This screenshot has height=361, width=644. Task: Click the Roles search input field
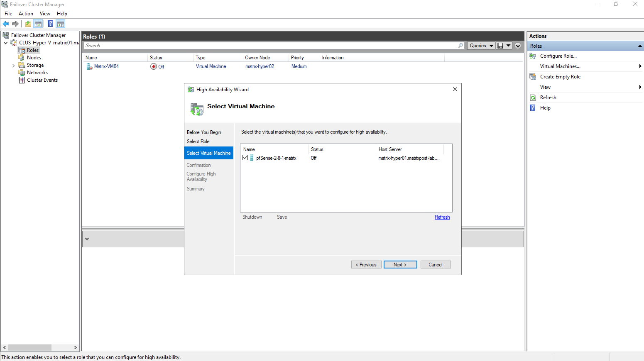270,46
